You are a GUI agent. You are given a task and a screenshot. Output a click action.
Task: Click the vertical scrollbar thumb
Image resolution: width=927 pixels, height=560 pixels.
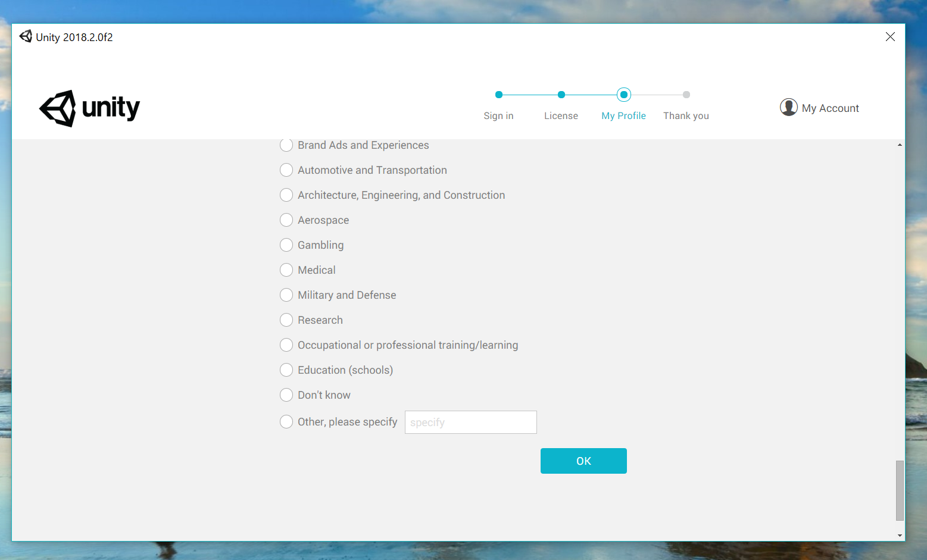point(899,490)
